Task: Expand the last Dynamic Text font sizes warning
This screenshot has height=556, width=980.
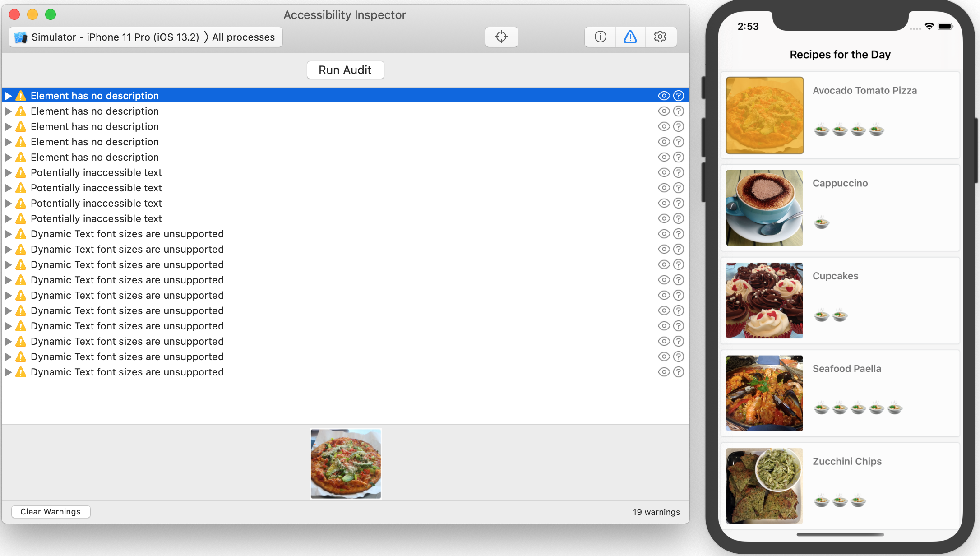Action: pyautogui.click(x=8, y=372)
